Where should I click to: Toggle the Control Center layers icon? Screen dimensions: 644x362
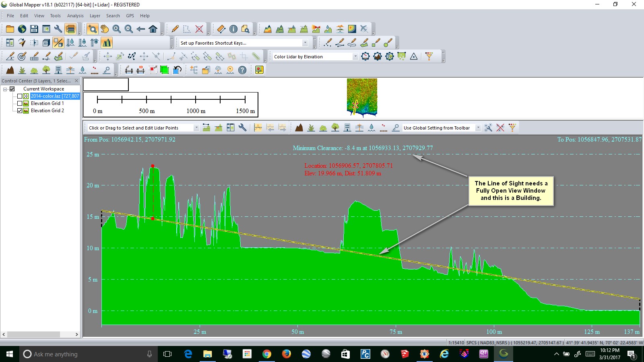point(70,29)
